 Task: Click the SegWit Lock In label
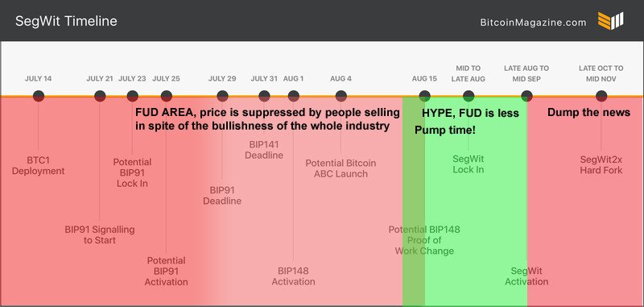click(469, 164)
